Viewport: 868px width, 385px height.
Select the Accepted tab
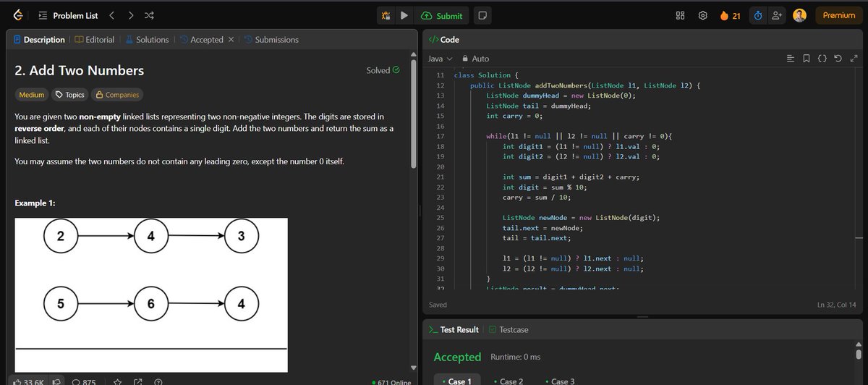click(201, 40)
